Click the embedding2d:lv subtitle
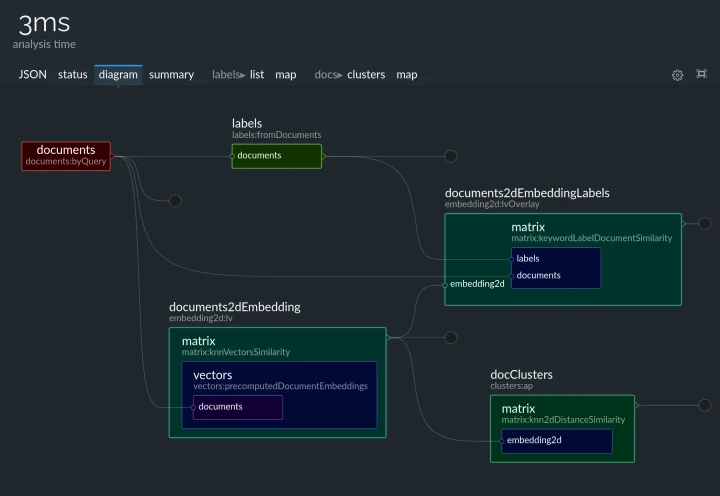This screenshot has width=720, height=496. [201, 318]
